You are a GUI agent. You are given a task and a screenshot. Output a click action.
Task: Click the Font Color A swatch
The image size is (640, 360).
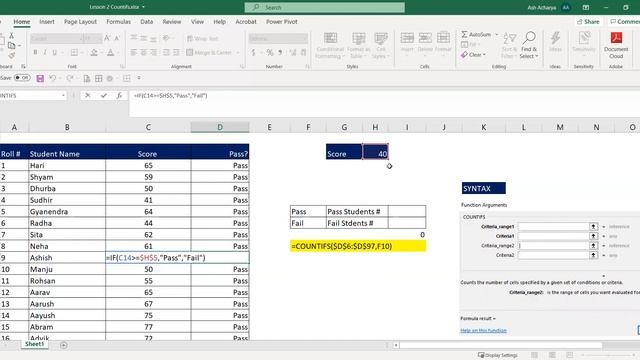point(111,52)
